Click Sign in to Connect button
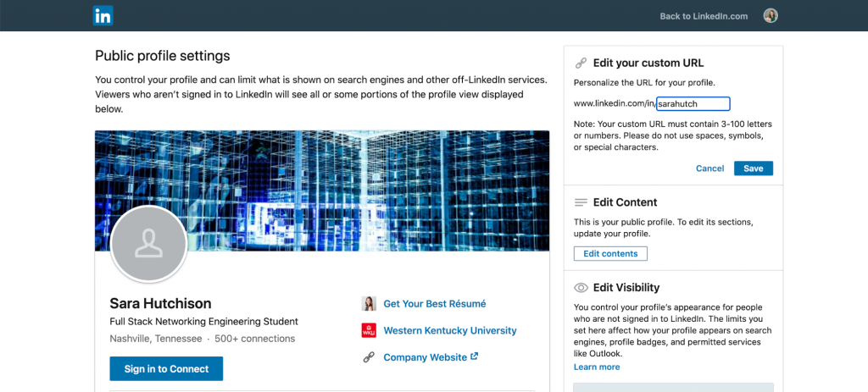 166,369
